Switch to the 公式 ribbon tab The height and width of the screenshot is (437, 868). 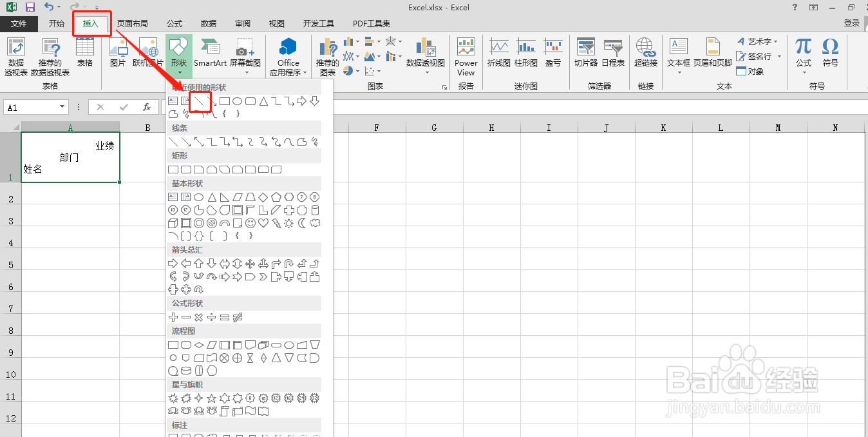175,23
